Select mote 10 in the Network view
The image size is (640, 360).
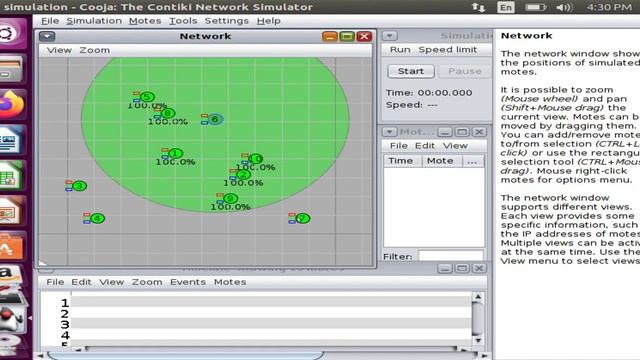(x=255, y=158)
